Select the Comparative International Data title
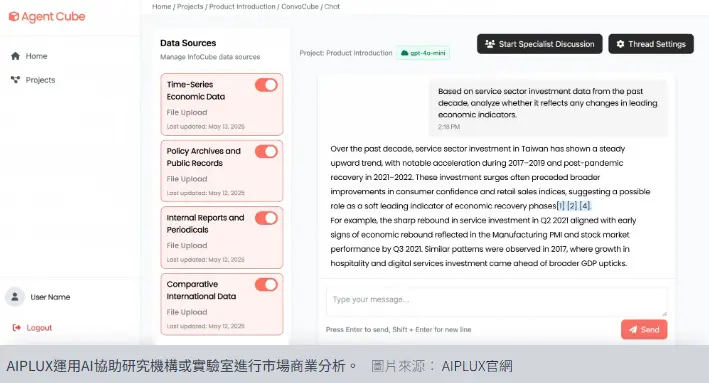The height and width of the screenshot is (383, 709). [x=201, y=290]
